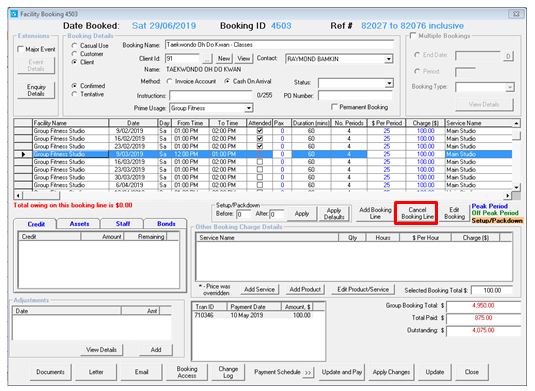The height and width of the screenshot is (391, 535).
Task: Toggle Attended checkbox for 9/02/2019 row
Action: [x=260, y=131]
